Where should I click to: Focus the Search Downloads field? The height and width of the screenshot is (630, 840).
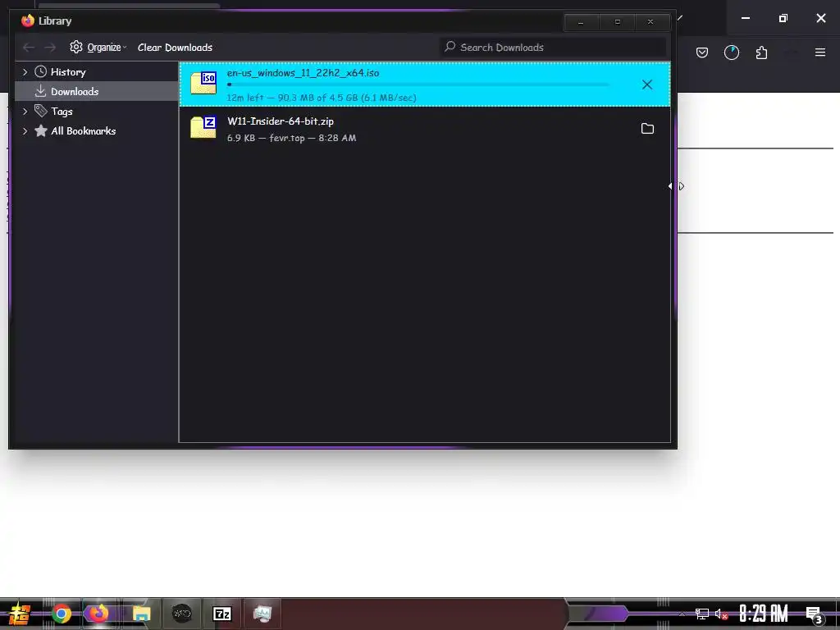click(x=554, y=47)
